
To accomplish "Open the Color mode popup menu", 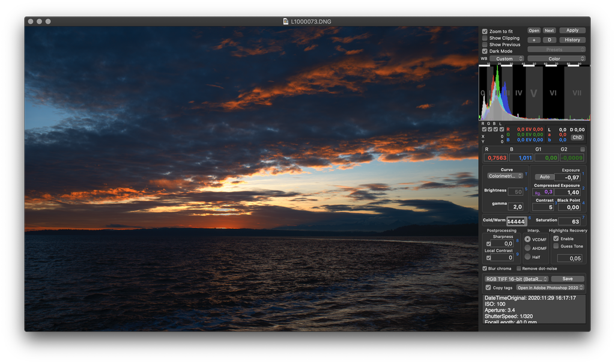I will (556, 59).
